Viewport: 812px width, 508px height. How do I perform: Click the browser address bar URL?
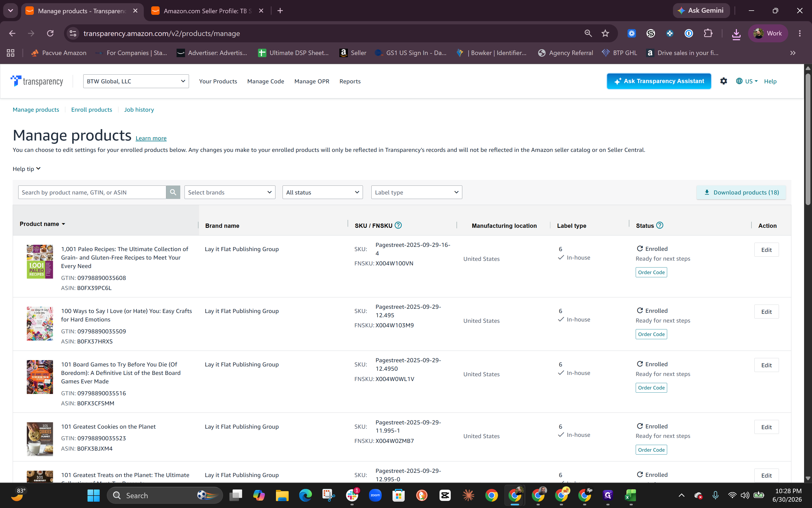(x=162, y=33)
